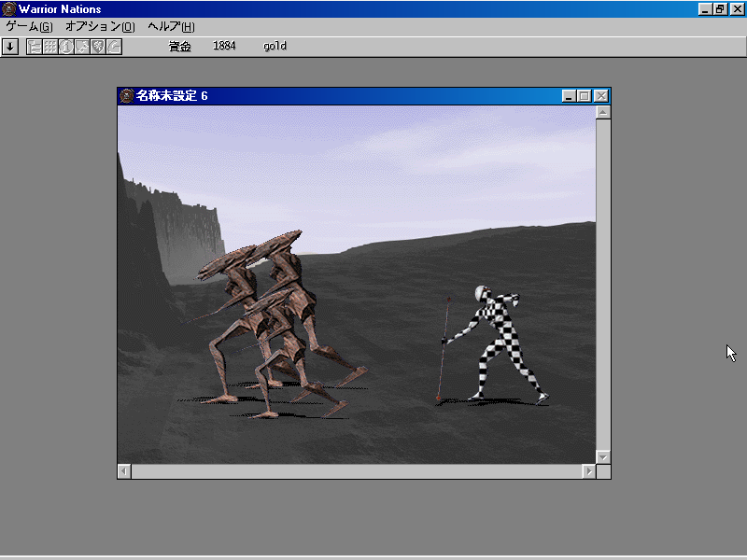Minimize the Warrior Nations main window

[x=705, y=9]
